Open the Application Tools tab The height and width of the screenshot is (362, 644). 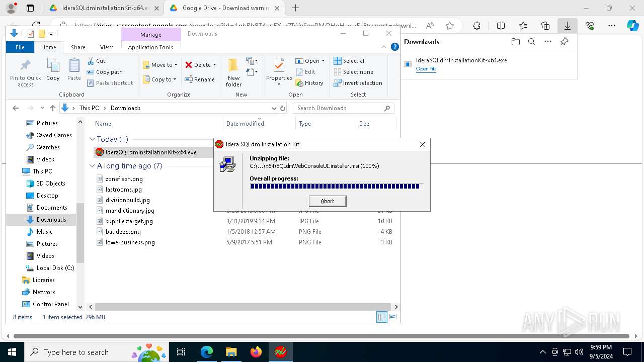150,47
